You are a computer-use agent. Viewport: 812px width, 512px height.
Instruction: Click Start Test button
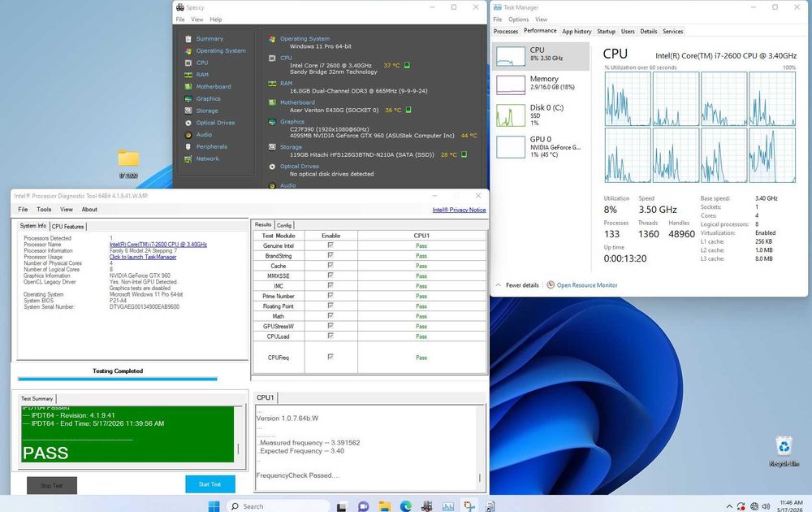pos(209,484)
